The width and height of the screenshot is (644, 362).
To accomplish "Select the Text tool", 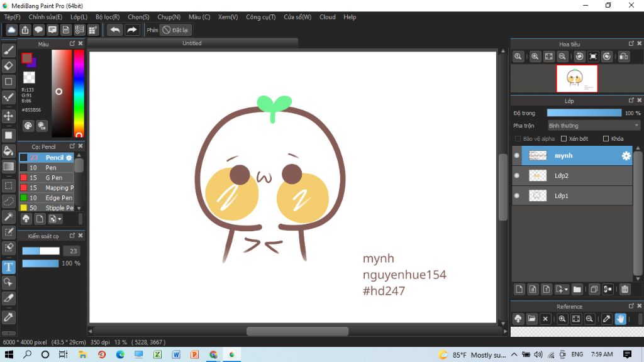I will click(x=9, y=267).
